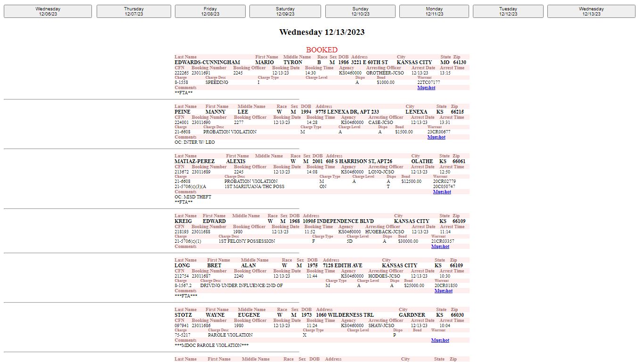Click address 10905 INDEPENDENCE BLVD
The width and height of the screenshot is (644, 362).
pyautogui.click(x=338, y=221)
